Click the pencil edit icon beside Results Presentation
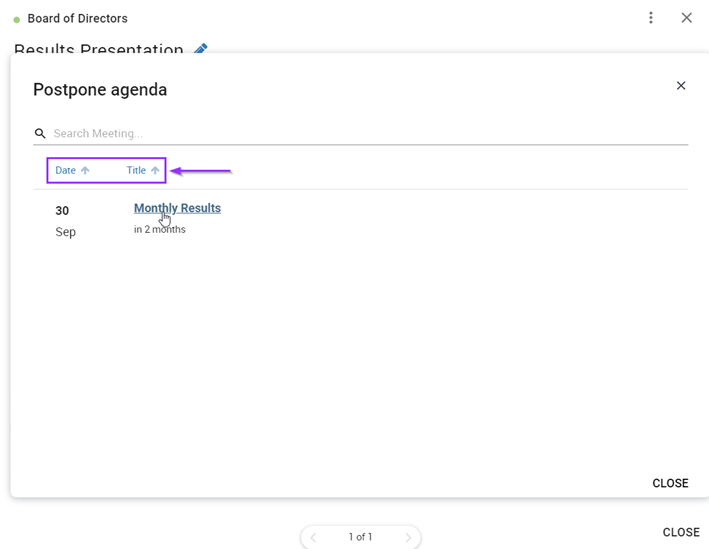 click(x=200, y=48)
